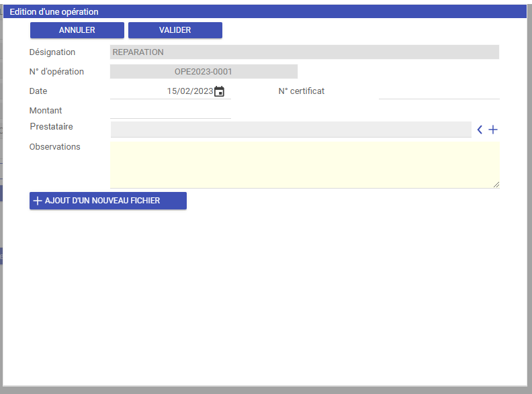
Task: Click the VALIDER button
Action: tap(175, 30)
